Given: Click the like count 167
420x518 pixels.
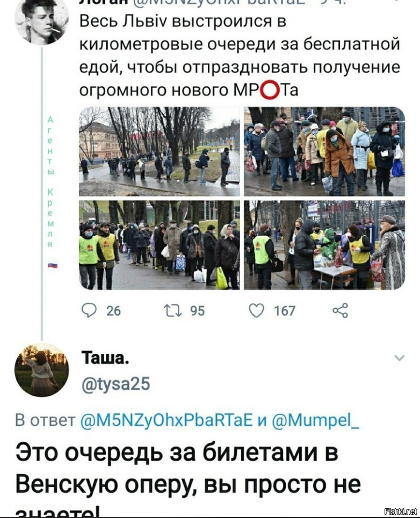Looking at the screenshot, I should coord(284,311).
